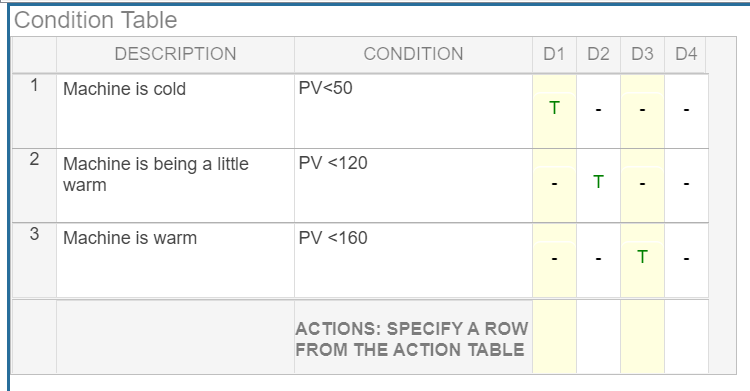The width and height of the screenshot is (750, 391).
Task: Edit Machine is being a little warm description
Action: click(175, 186)
